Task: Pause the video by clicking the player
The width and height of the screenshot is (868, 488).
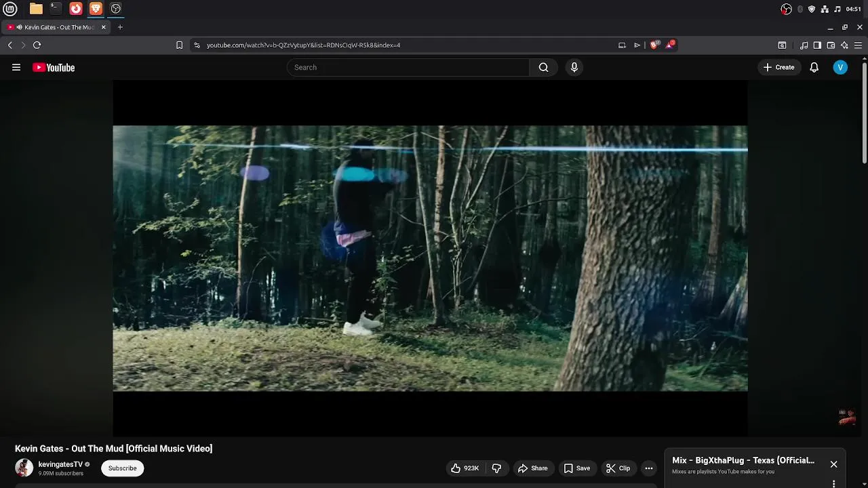Action: 430,258
